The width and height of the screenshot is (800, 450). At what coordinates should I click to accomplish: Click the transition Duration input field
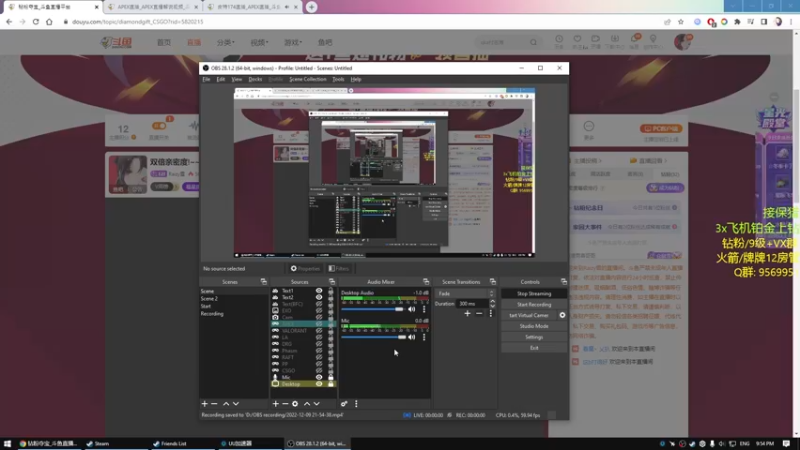[x=472, y=304]
